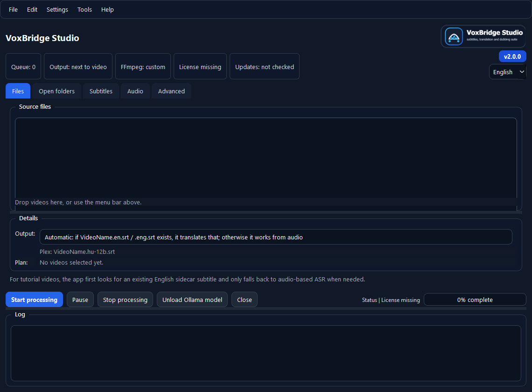Screen dimensions: 532x392
Task: Open the English language dropdown
Action: (507, 72)
